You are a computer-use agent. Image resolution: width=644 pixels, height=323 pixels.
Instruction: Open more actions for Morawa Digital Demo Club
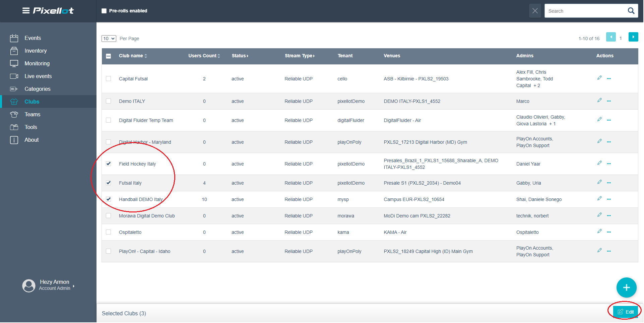click(x=609, y=216)
